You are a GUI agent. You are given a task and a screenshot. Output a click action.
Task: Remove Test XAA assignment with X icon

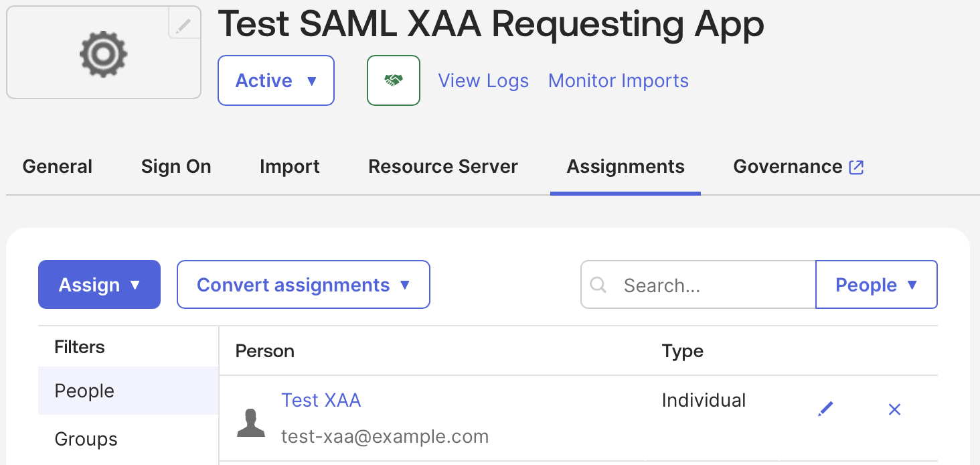click(894, 409)
